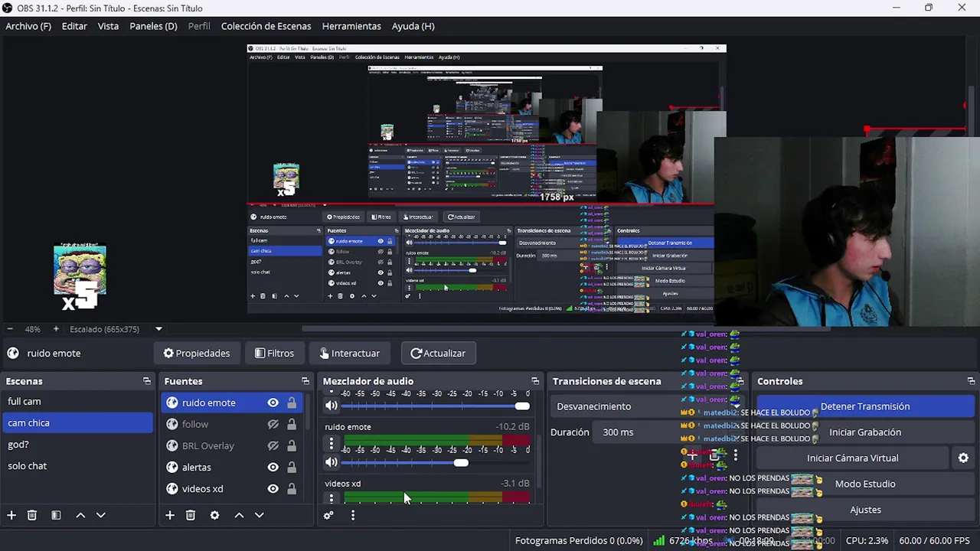Move the selected source up

click(239, 515)
